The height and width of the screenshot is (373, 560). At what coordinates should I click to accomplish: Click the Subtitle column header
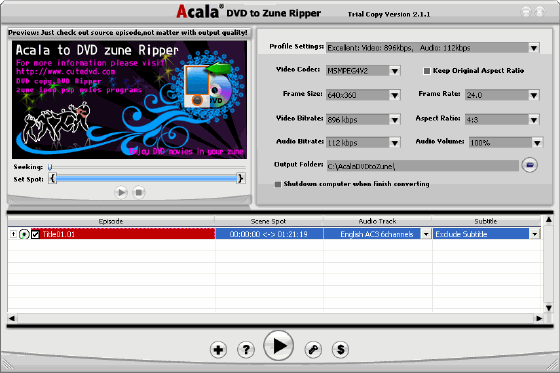click(486, 221)
